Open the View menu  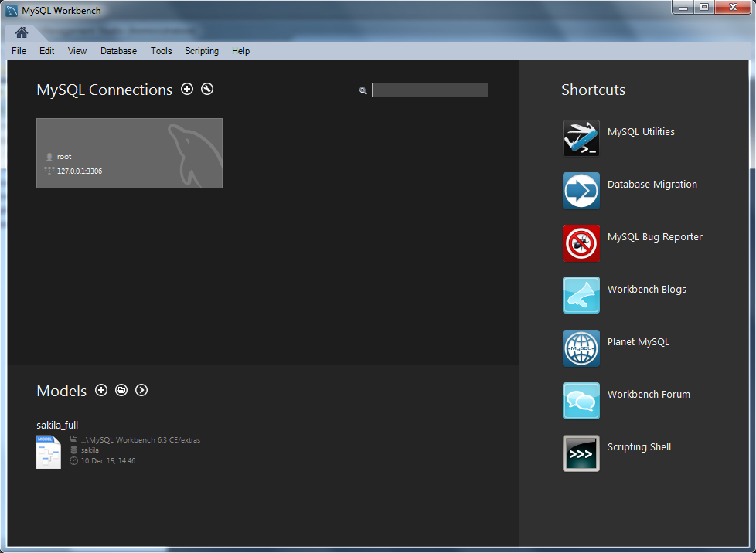[77, 50]
